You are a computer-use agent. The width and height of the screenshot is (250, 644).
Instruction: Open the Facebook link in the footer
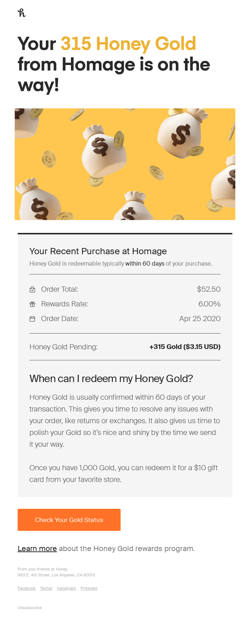(26, 588)
